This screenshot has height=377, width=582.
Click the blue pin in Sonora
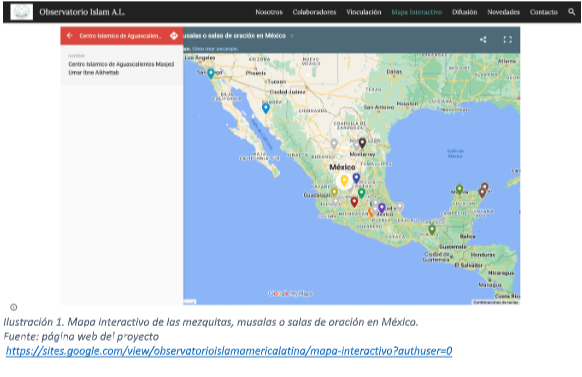point(266,108)
